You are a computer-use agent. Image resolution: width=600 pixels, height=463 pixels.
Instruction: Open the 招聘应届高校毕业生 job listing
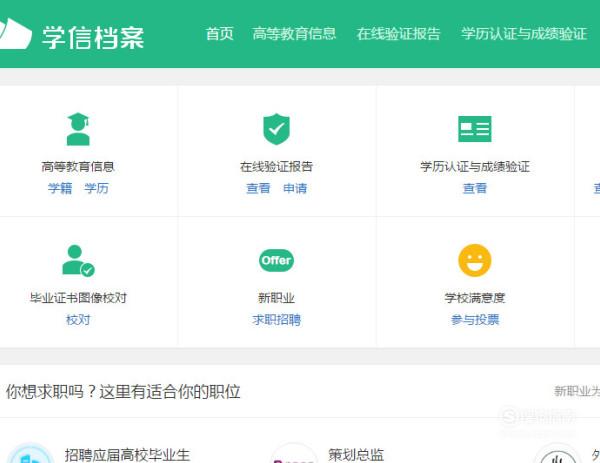click(x=127, y=455)
